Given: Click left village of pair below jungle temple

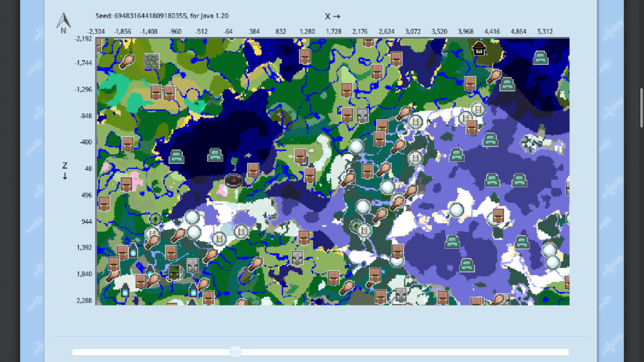Looking at the screenshot, I should [x=156, y=92].
